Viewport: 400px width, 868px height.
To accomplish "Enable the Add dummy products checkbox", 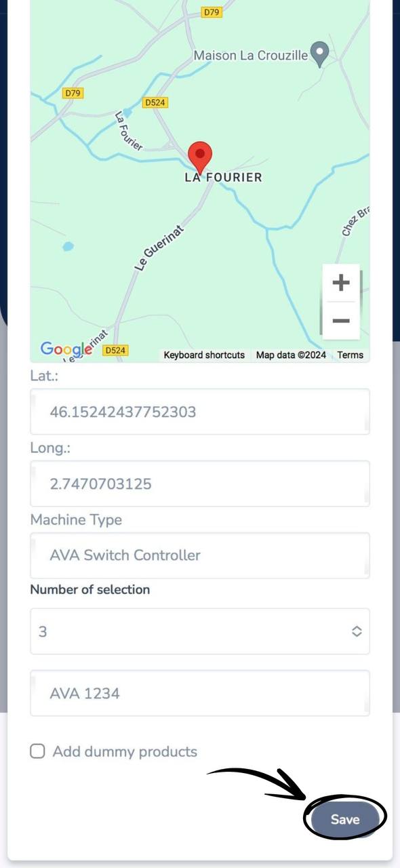I will [x=38, y=751].
